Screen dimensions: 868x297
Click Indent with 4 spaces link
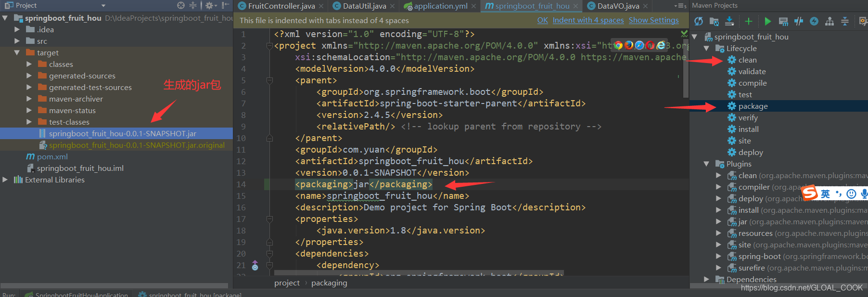[x=588, y=20]
